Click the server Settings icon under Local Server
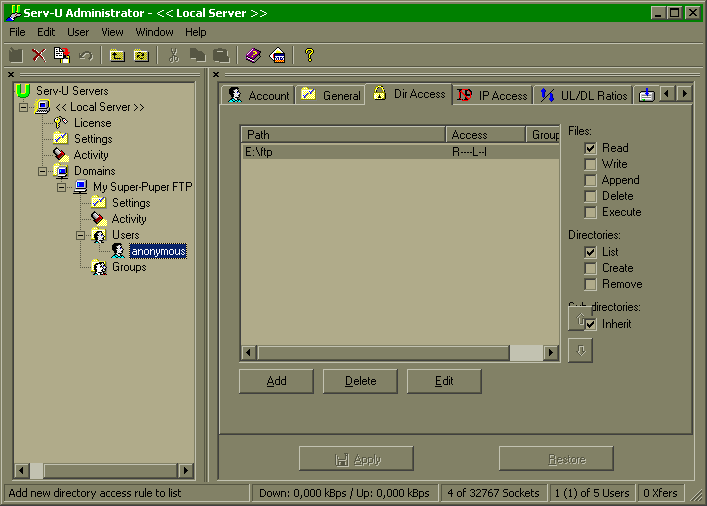Screen dimensions: 707x506 click(60, 138)
